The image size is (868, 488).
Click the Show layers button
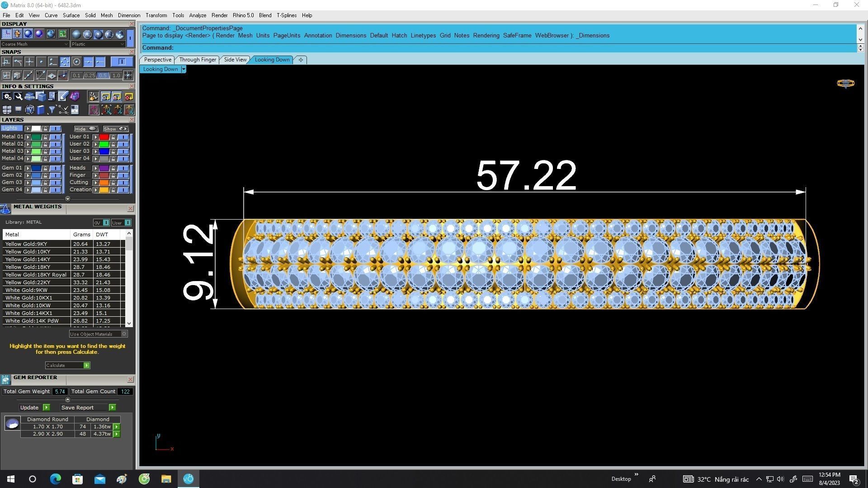(x=115, y=129)
